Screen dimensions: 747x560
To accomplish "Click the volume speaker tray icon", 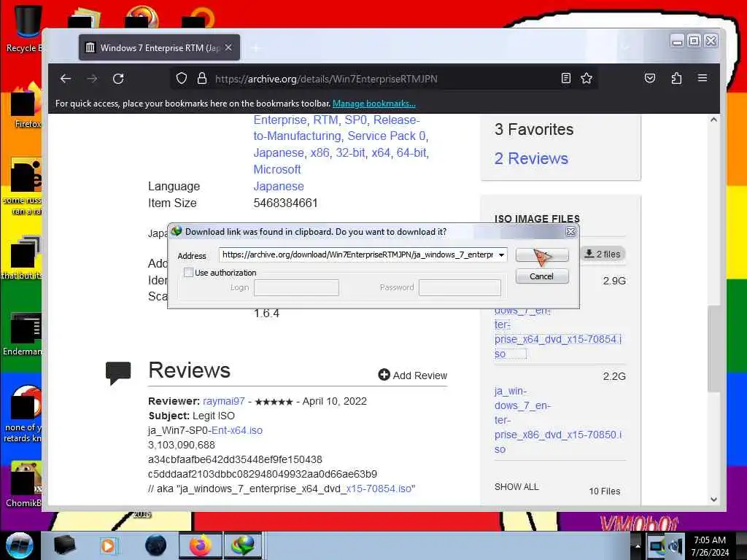I will click(x=675, y=546).
